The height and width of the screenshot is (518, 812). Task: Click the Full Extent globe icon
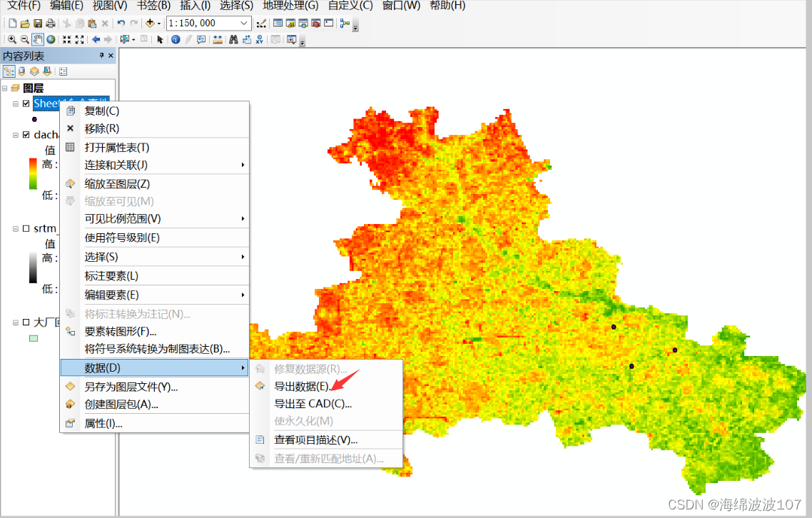(x=51, y=39)
